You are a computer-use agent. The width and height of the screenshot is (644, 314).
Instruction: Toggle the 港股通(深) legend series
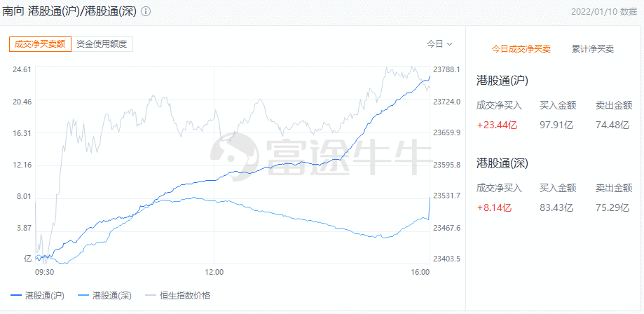(105, 295)
